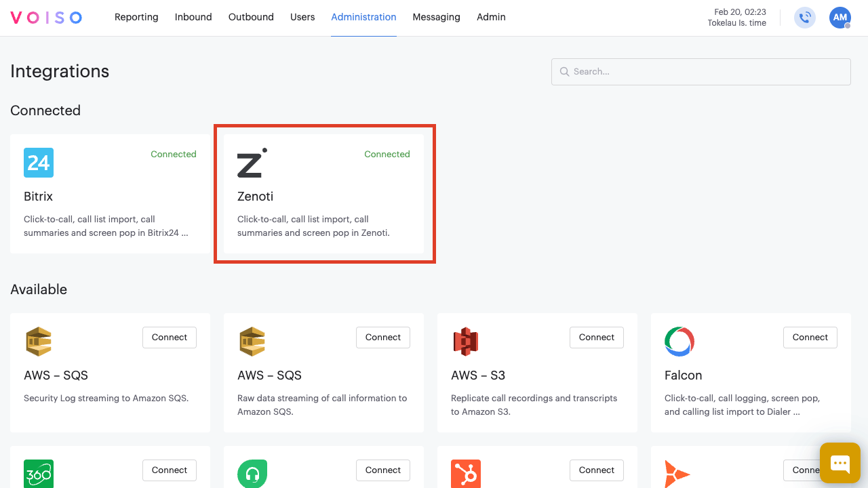Navigate to the Messaging section
868x488 pixels.
[x=436, y=17]
